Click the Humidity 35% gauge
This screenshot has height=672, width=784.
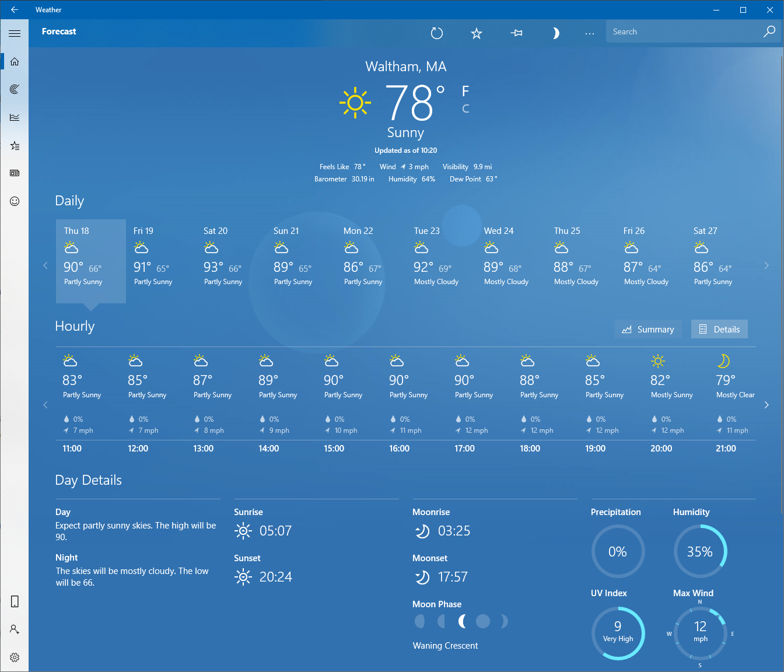(700, 552)
